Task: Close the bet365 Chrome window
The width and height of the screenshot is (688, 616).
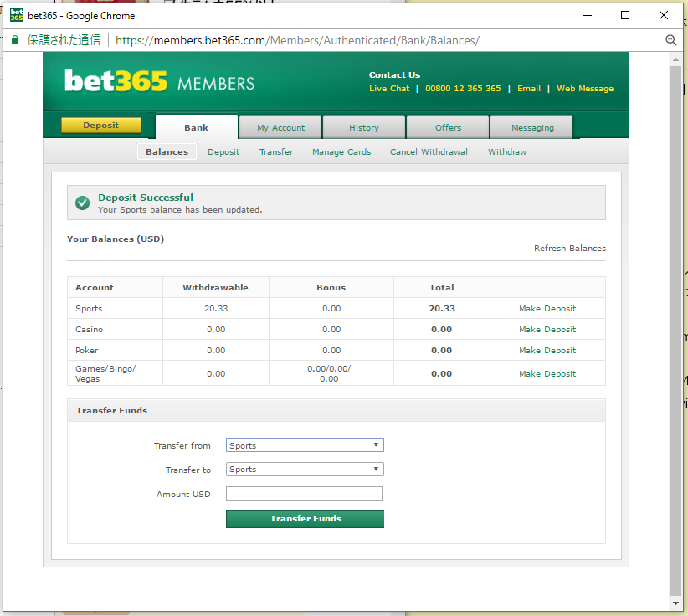Action: click(x=664, y=15)
